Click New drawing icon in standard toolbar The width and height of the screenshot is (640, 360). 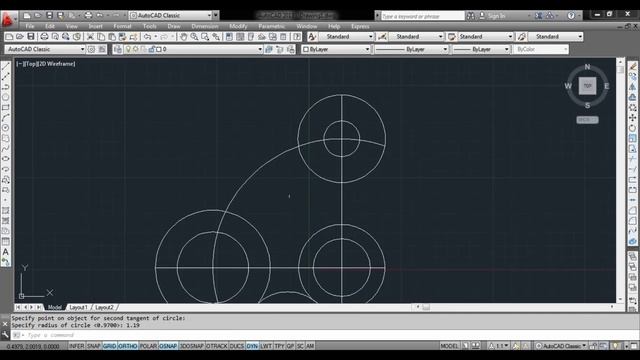coord(9,37)
